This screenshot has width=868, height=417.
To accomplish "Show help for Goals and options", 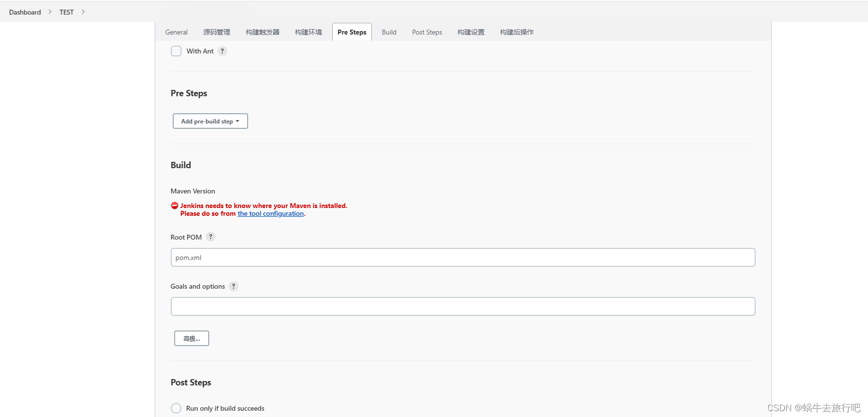I will [x=234, y=286].
